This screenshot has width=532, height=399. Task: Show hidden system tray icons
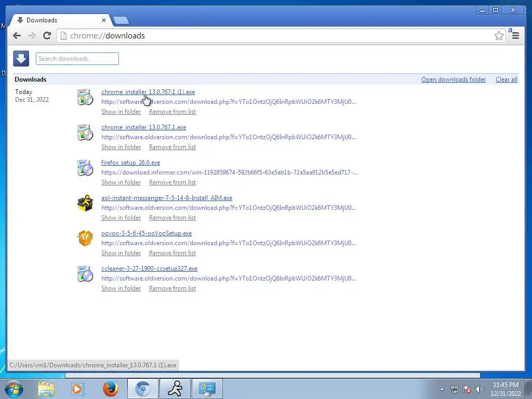click(x=442, y=389)
